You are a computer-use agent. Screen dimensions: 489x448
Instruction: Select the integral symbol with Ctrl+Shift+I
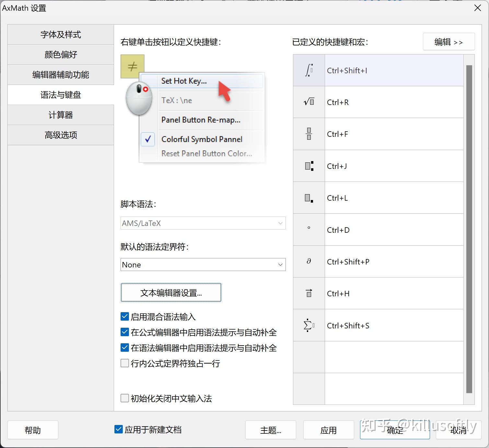click(x=309, y=70)
